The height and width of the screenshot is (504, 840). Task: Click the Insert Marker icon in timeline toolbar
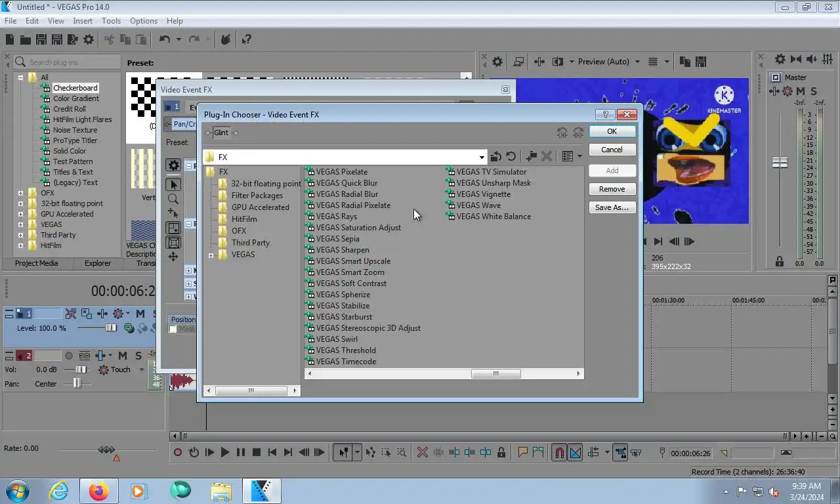click(523, 452)
